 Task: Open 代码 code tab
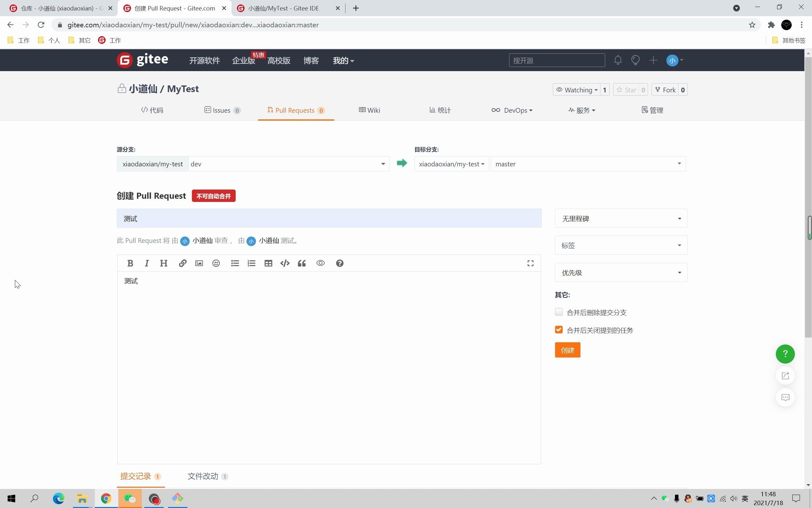[152, 110]
